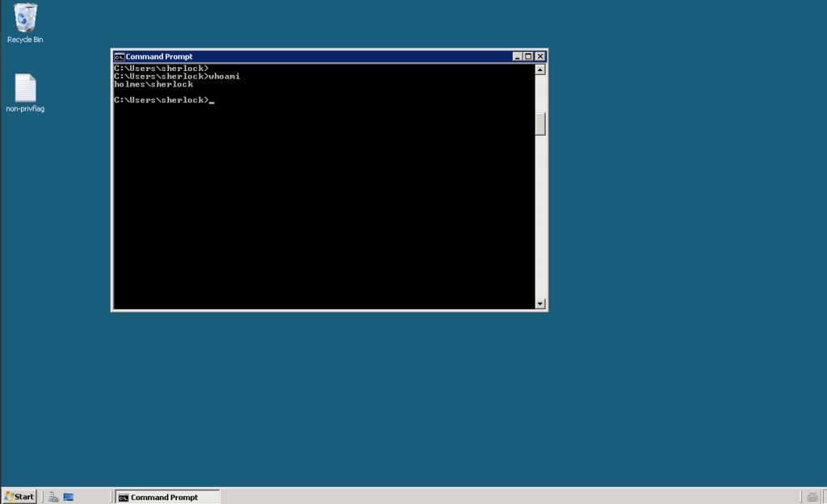Click the Command Prompt title bar icon
The width and height of the screenshot is (827, 504).
pos(120,57)
